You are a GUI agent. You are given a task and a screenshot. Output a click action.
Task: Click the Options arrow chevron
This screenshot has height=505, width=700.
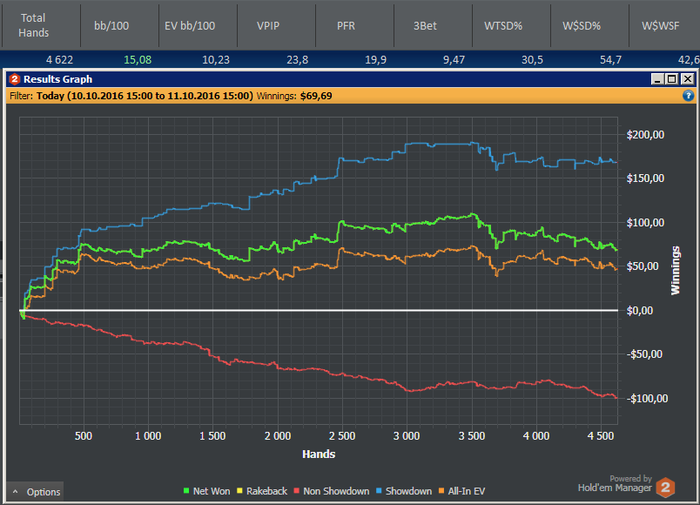coord(16,492)
